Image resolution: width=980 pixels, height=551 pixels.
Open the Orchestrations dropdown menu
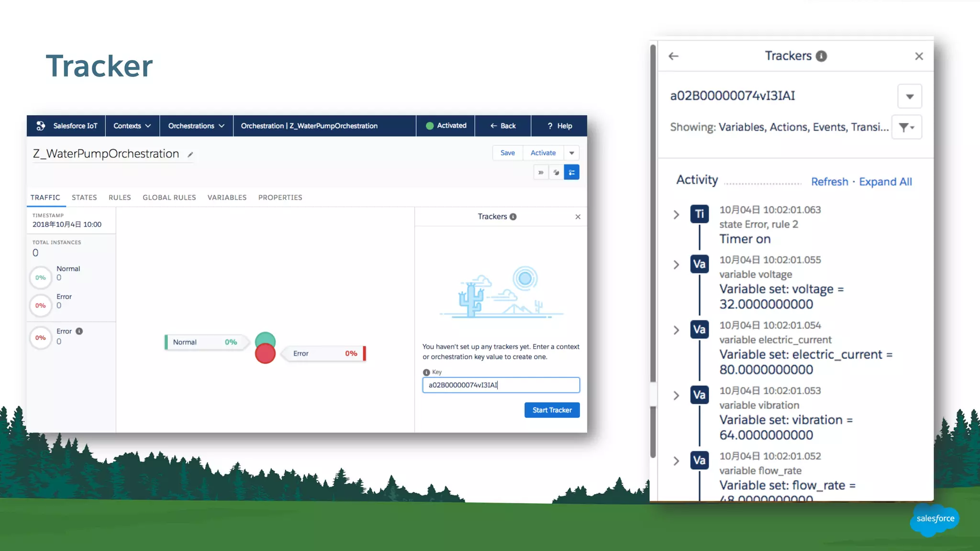[x=196, y=126]
